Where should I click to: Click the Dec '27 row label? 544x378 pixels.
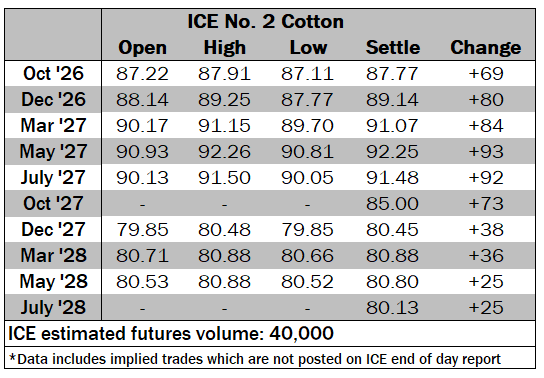tap(53, 230)
